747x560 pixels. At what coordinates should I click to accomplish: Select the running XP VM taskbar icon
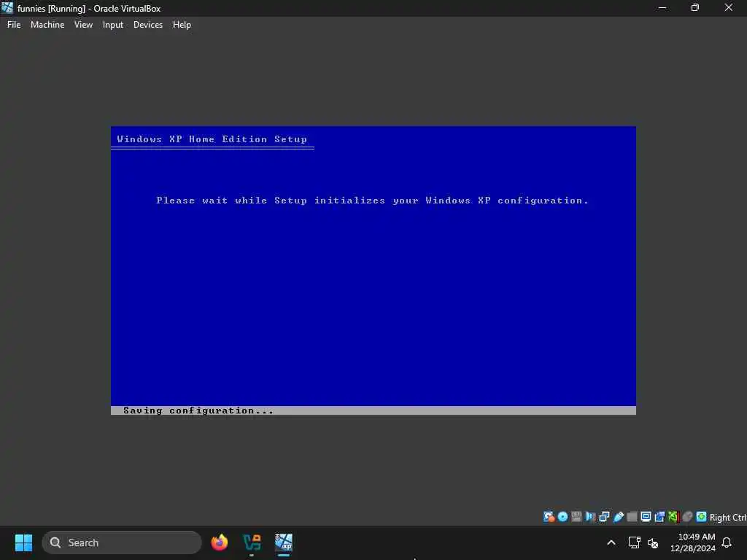pyautogui.click(x=284, y=542)
